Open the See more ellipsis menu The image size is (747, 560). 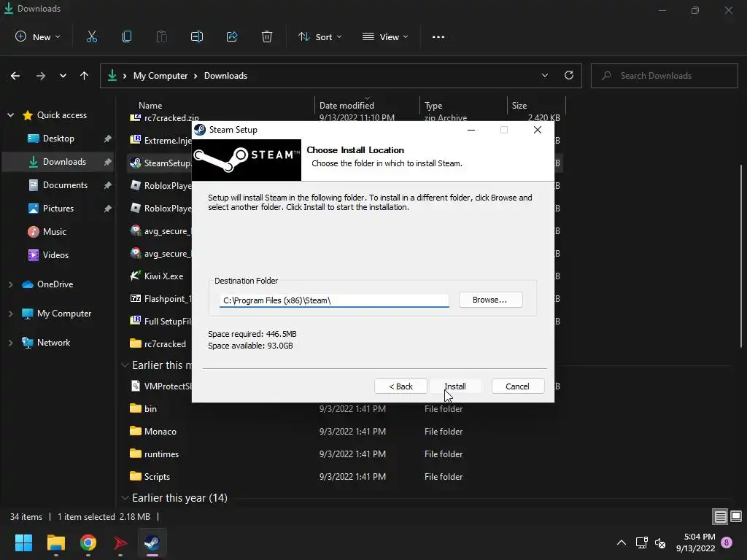[x=438, y=36]
